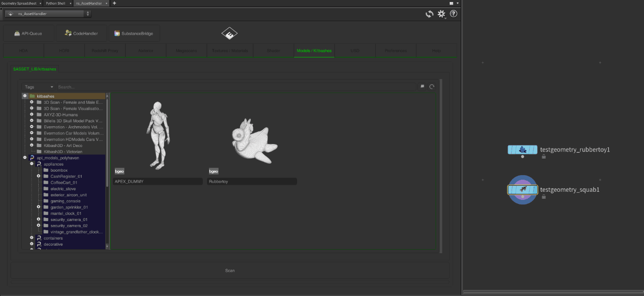
Task: Toggle lock icon under testgeometry_rubbertoy1 node
Action: coord(544,157)
